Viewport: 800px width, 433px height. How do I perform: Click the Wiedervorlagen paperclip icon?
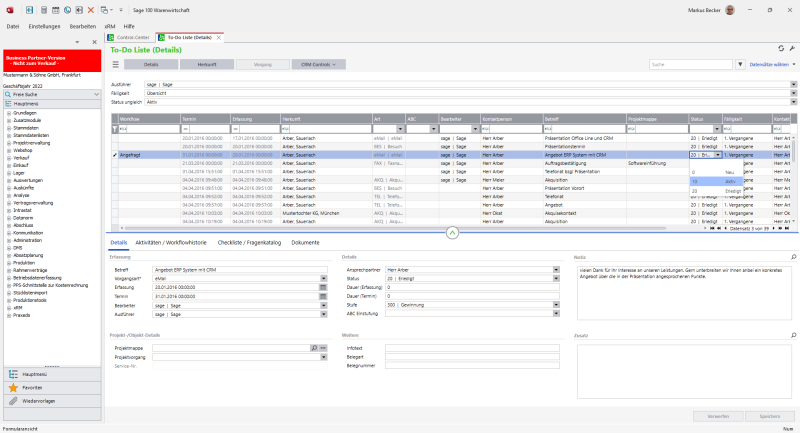point(13,401)
